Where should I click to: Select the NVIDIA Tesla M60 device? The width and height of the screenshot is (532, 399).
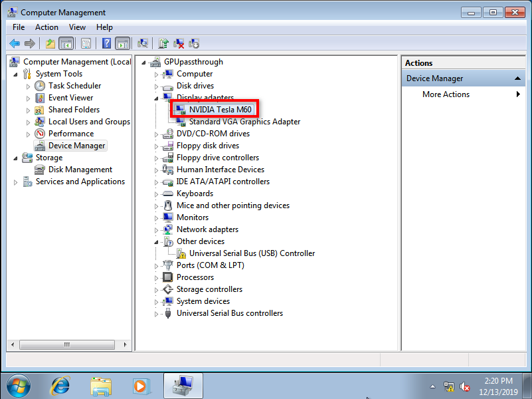[221, 110]
